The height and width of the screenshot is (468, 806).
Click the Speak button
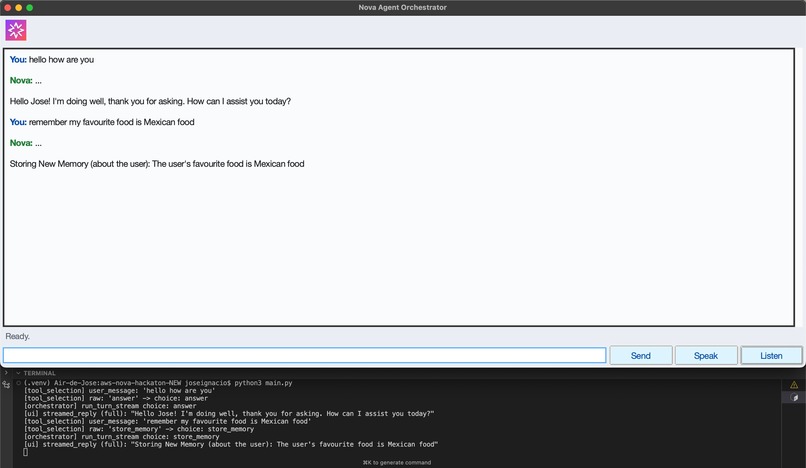click(706, 355)
